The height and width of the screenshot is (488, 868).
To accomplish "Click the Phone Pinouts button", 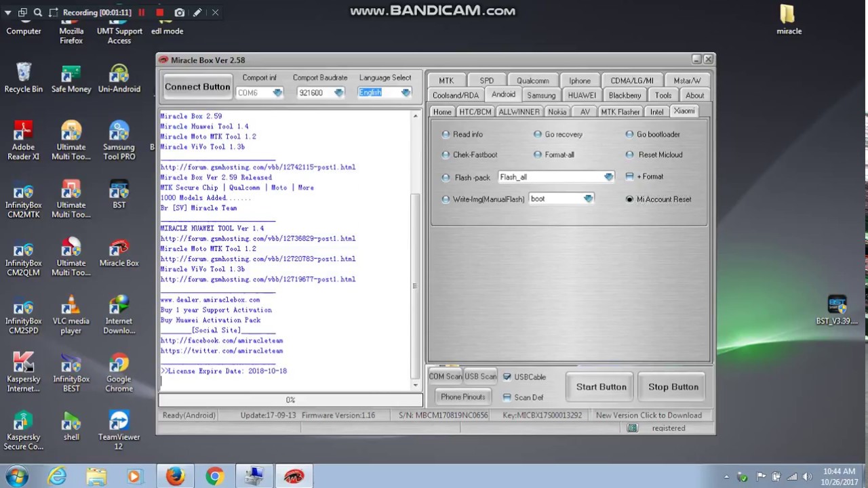I will click(x=463, y=396).
